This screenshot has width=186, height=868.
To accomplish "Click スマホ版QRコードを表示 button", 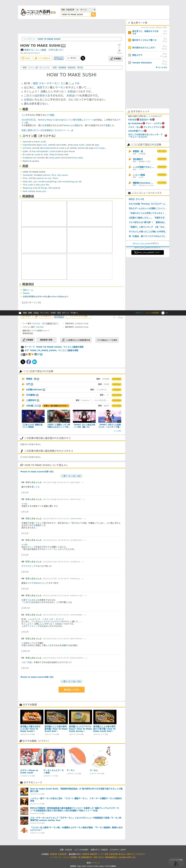I will (x=107, y=340).
